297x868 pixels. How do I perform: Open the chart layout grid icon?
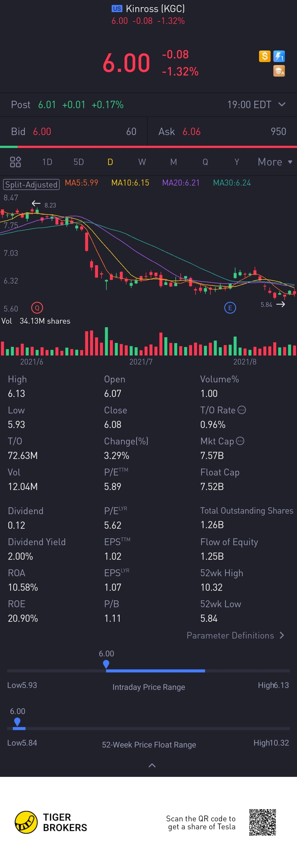(15, 162)
